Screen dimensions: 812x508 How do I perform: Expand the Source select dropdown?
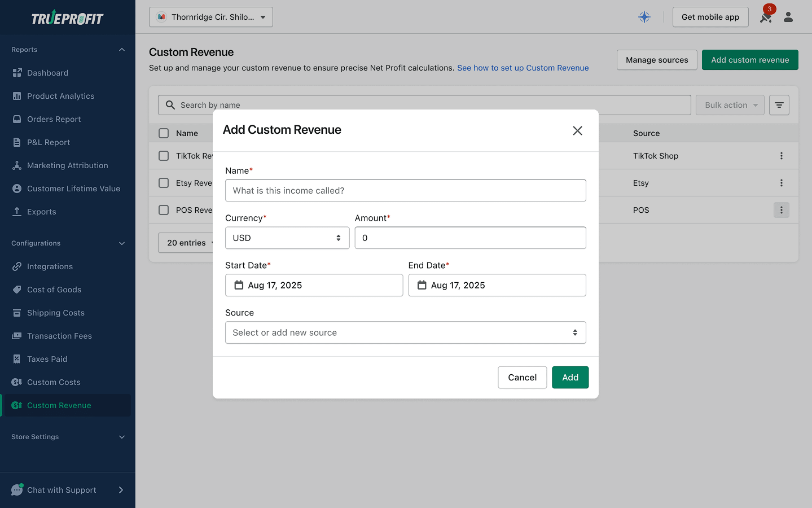click(405, 332)
